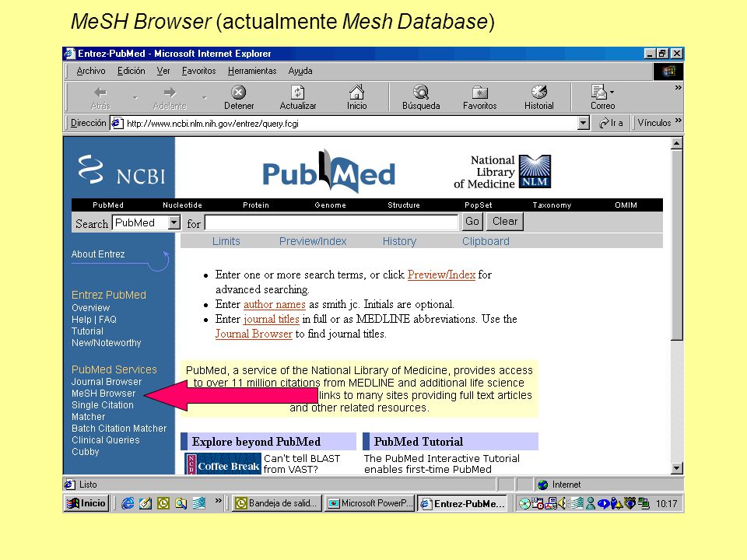Open the Ayuda menu
The image size is (747, 560).
(300, 71)
